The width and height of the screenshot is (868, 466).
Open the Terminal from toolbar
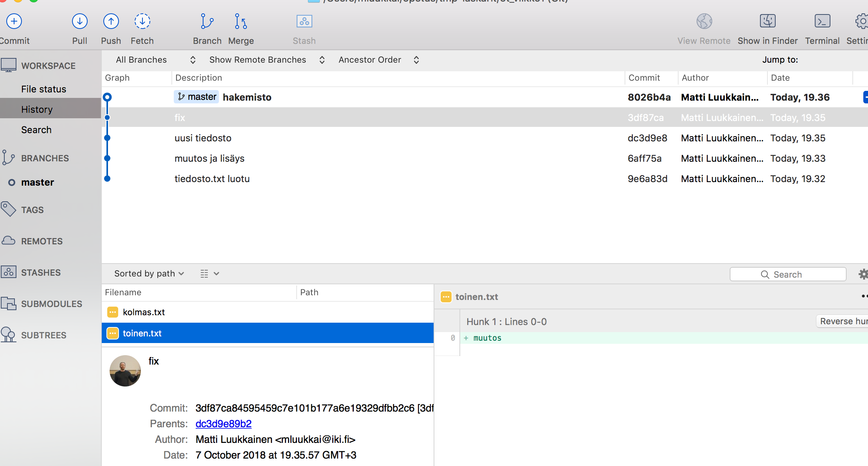822,22
